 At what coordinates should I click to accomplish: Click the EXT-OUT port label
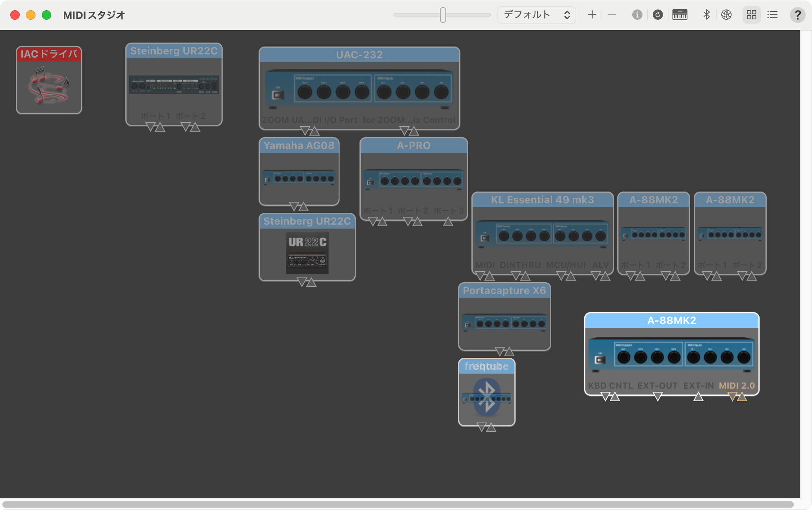coord(657,385)
